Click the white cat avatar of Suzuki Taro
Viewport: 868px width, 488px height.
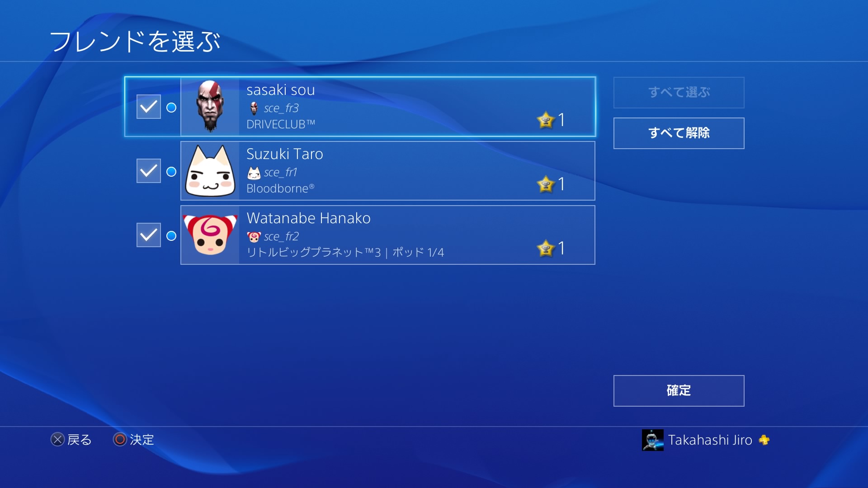pyautogui.click(x=210, y=171)
